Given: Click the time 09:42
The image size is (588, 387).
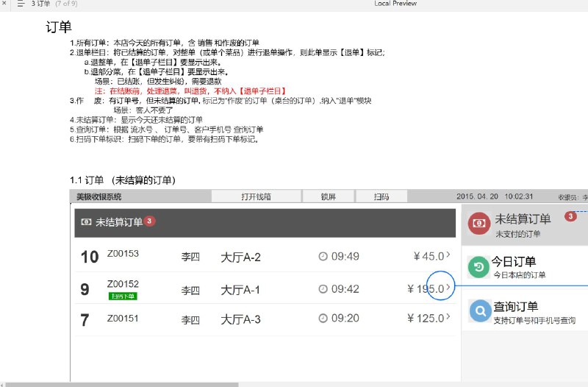Looking at the screenshot, I should point(345,289).
